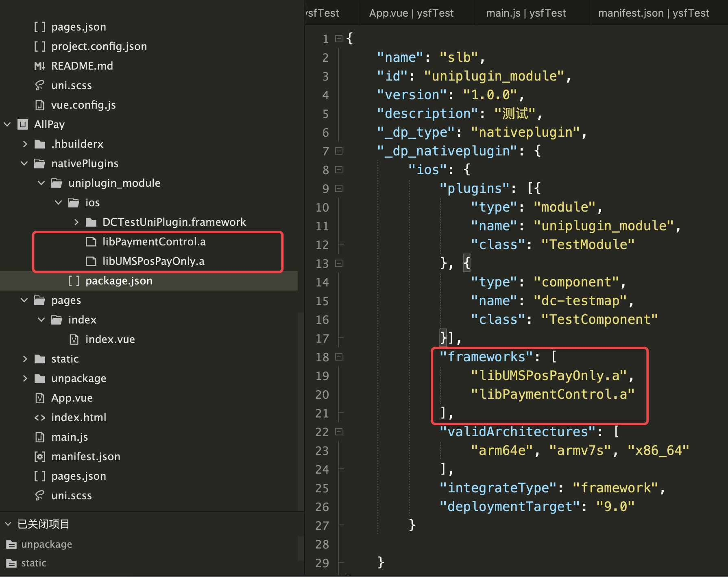728x577 pixels.
Task: Click the "TestModule" value on line 12
Action: point(588,245)
